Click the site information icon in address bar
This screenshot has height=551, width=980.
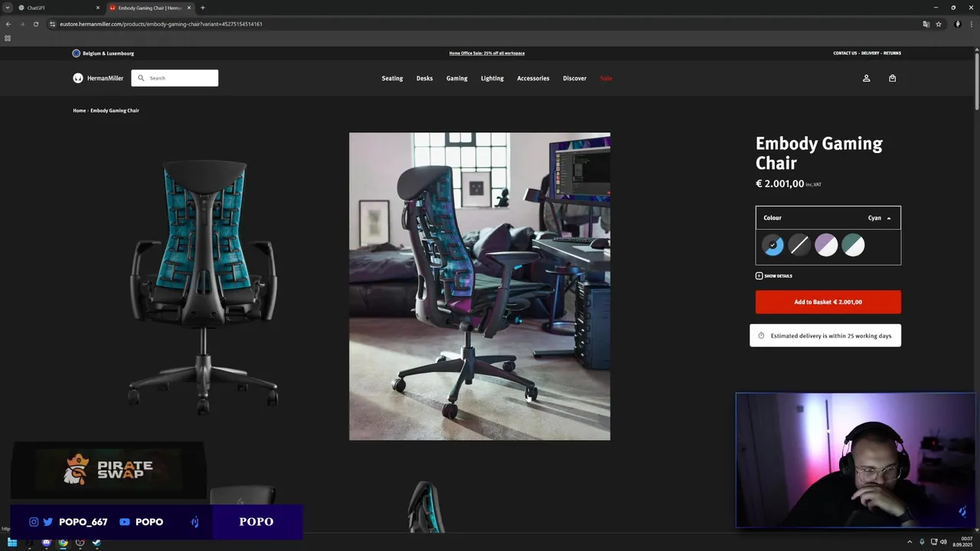pos(53,24)
